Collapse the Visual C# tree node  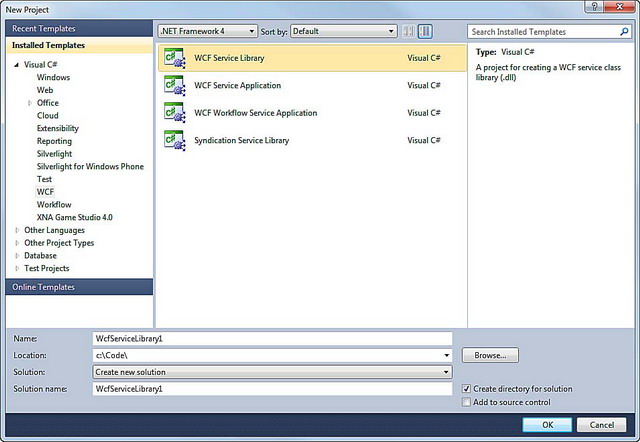coord(16,64)
